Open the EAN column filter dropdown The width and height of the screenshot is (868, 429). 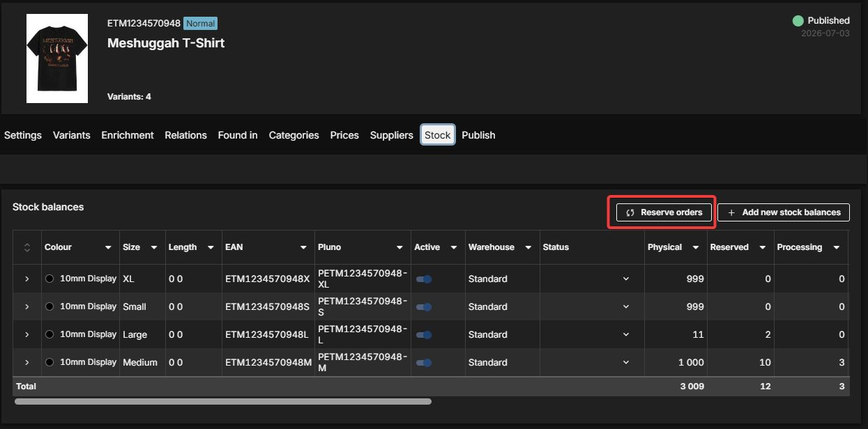point(303,247)
